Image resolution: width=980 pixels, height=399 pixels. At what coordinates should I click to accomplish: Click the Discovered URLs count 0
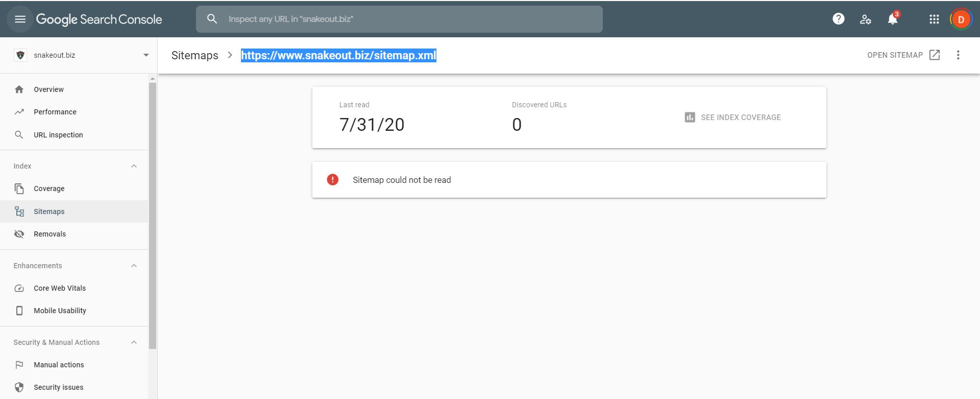point(517,125)
